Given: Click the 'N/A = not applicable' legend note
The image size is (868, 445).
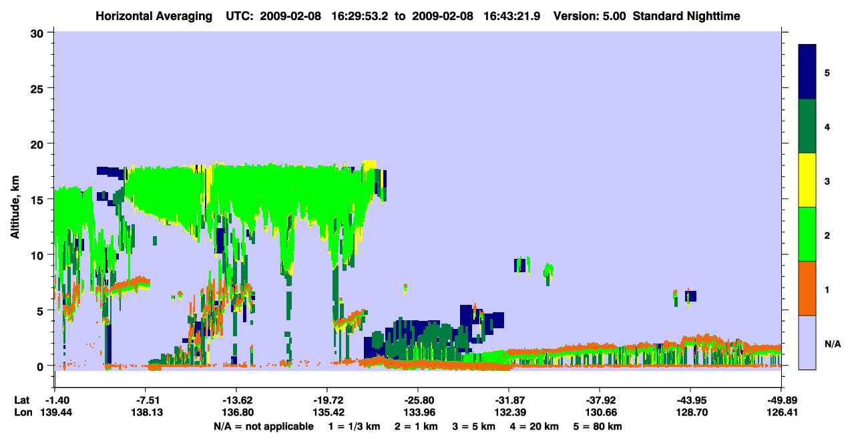Looking at the screenshot, I should (264, 426).
